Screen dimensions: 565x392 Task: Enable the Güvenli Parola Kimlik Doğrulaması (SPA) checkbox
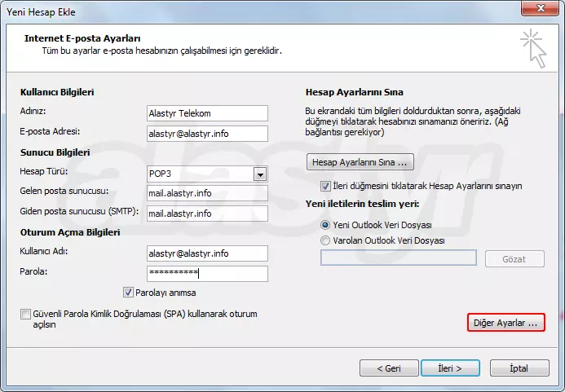pos(25,315)
